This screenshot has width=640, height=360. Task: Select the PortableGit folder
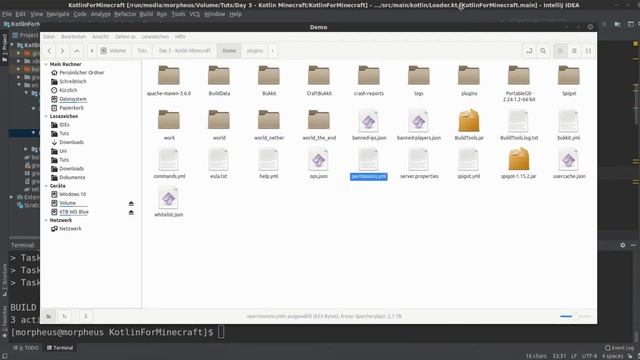click(519, 83)
